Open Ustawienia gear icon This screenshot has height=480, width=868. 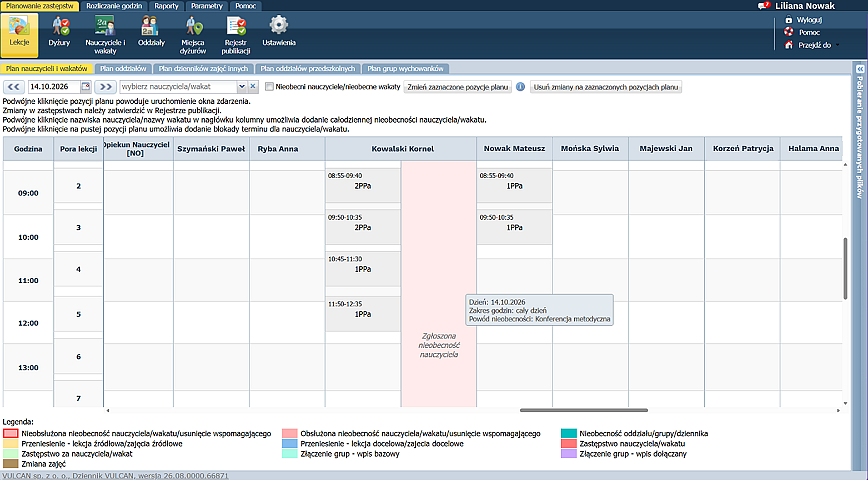(279, 25)
